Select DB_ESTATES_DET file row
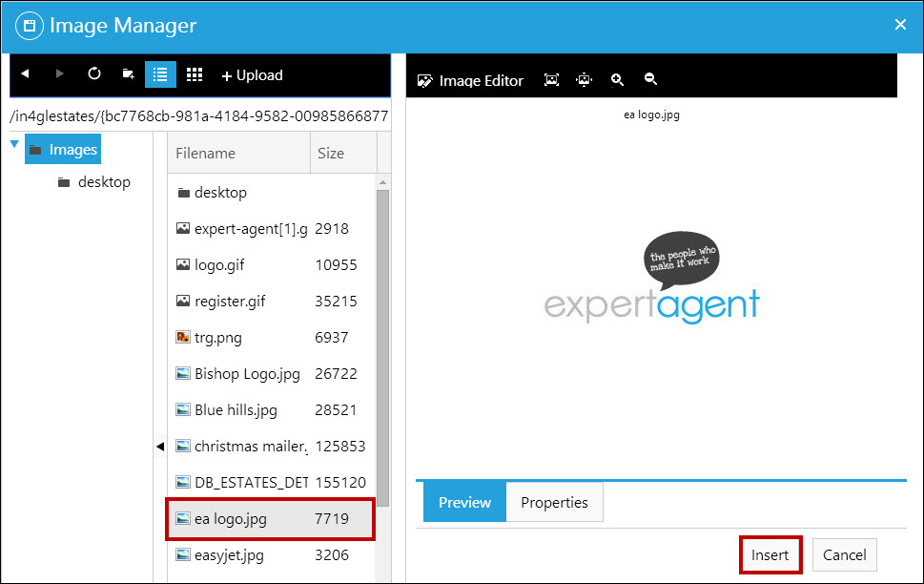 coord(271,483)
